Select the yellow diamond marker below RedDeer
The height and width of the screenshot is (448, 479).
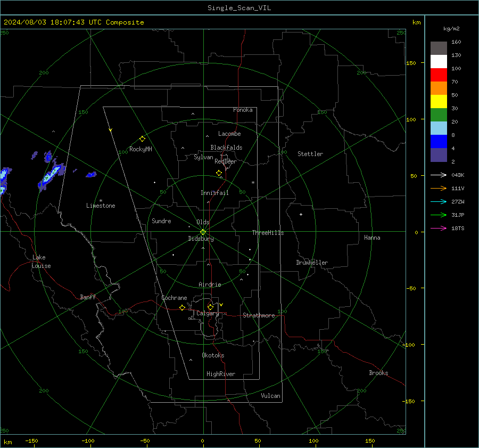coord(219,173)
